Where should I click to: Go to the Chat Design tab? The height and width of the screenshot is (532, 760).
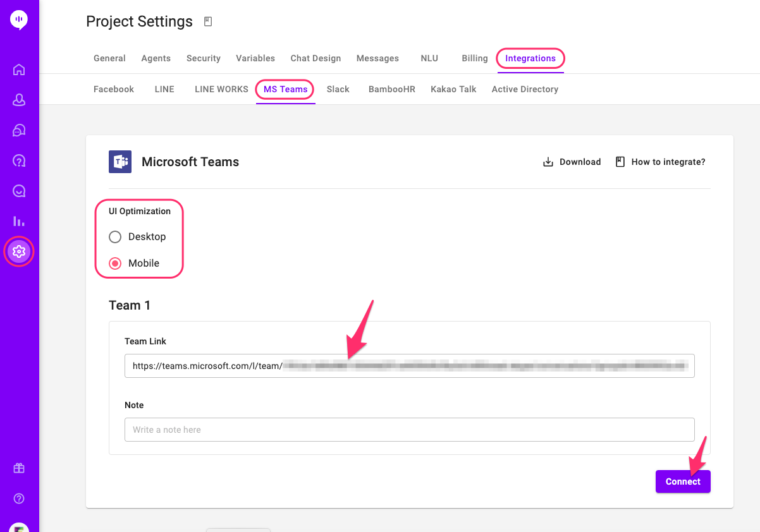coord(316,58)
